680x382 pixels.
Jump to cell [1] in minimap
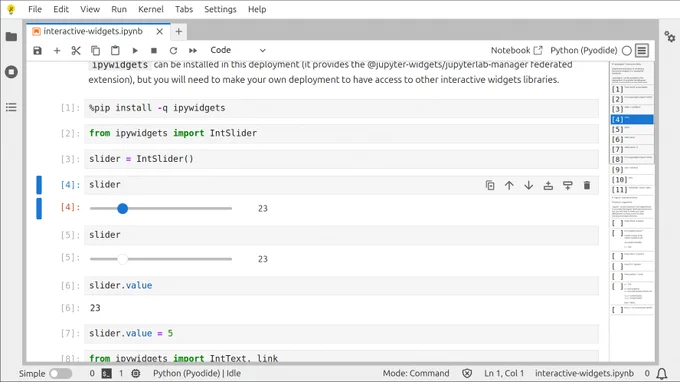click(x=632, y=89)
